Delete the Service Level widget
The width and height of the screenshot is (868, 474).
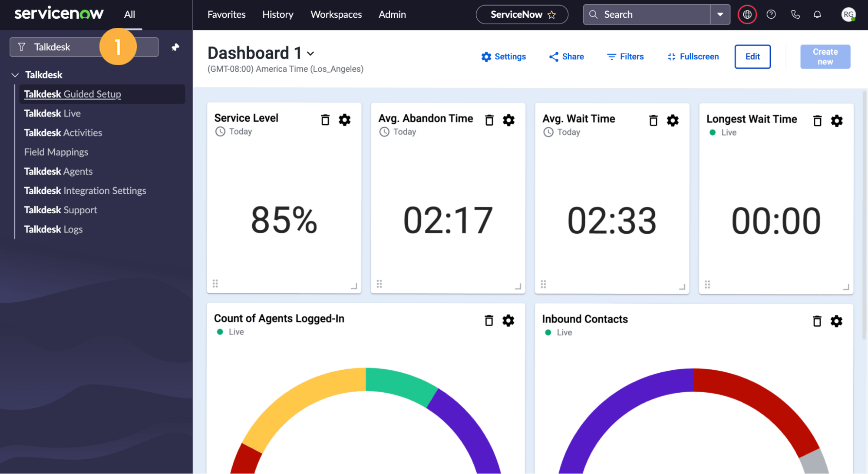click(325, 120)
